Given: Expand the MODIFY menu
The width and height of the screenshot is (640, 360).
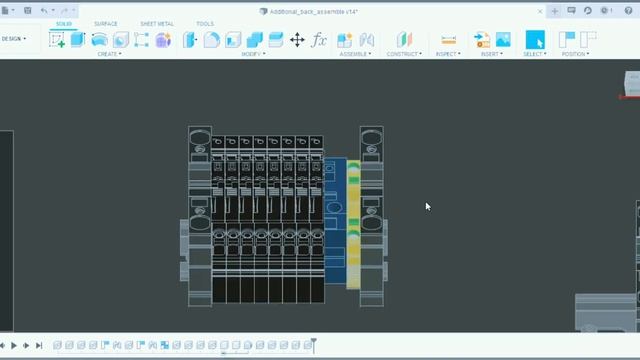Looking at the screenshot, I should point(253,54).
